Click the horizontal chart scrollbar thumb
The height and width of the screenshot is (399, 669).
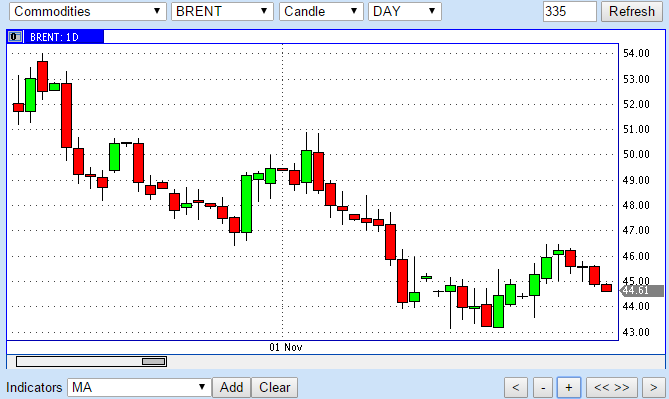pyautogui.click(x=154, y=361)
